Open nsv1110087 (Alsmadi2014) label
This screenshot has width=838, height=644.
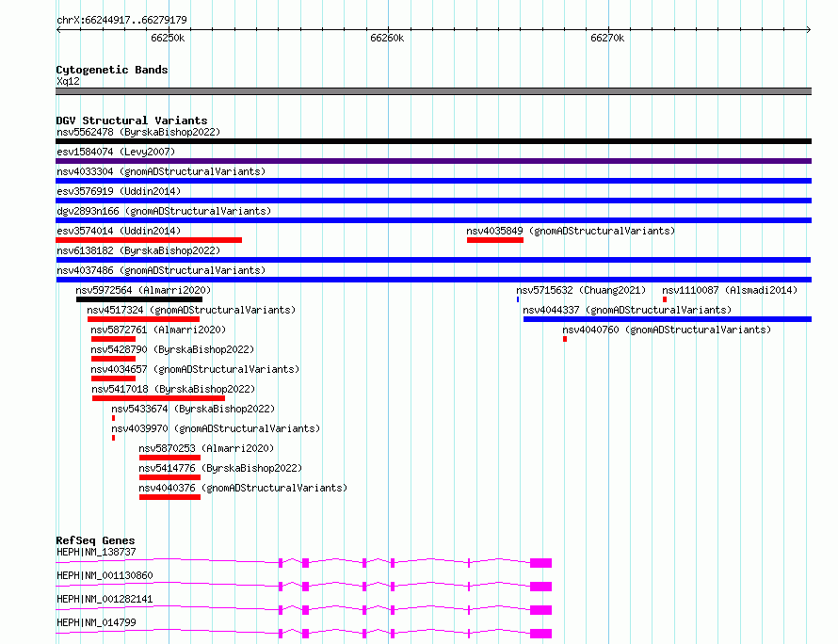click(x=730, y=290)
